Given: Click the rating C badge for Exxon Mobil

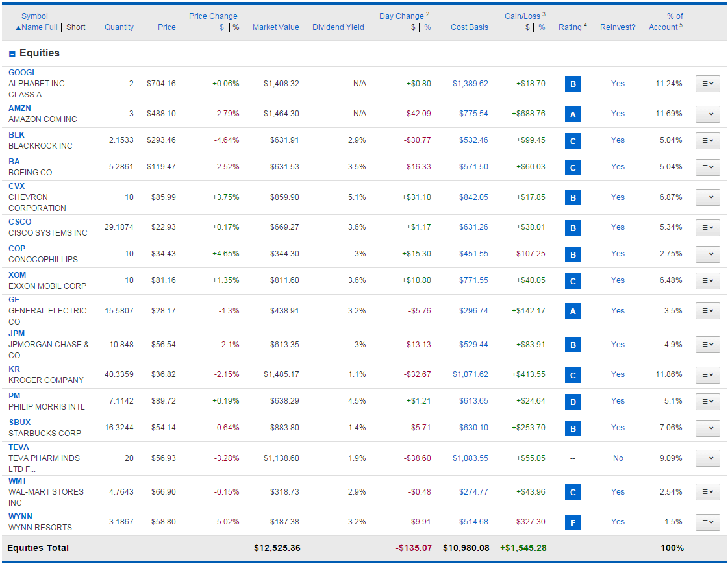Looking at the screenshot, I should [573, 281].
